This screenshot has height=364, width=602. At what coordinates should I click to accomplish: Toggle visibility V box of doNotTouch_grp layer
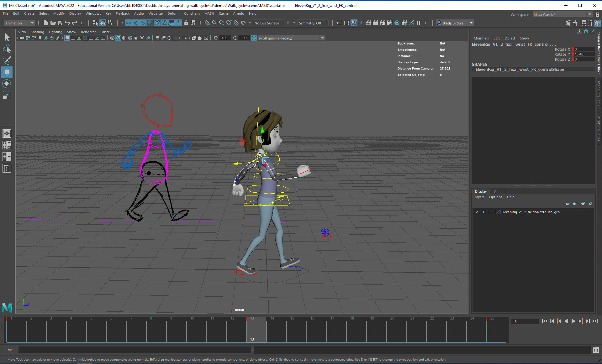click(x=477, y=212)
